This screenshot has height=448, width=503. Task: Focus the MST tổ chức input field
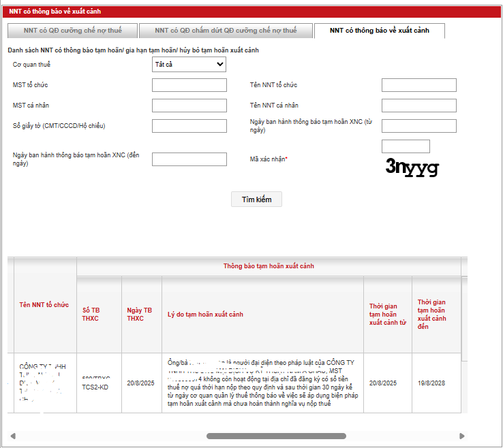(x=189, y=85)
